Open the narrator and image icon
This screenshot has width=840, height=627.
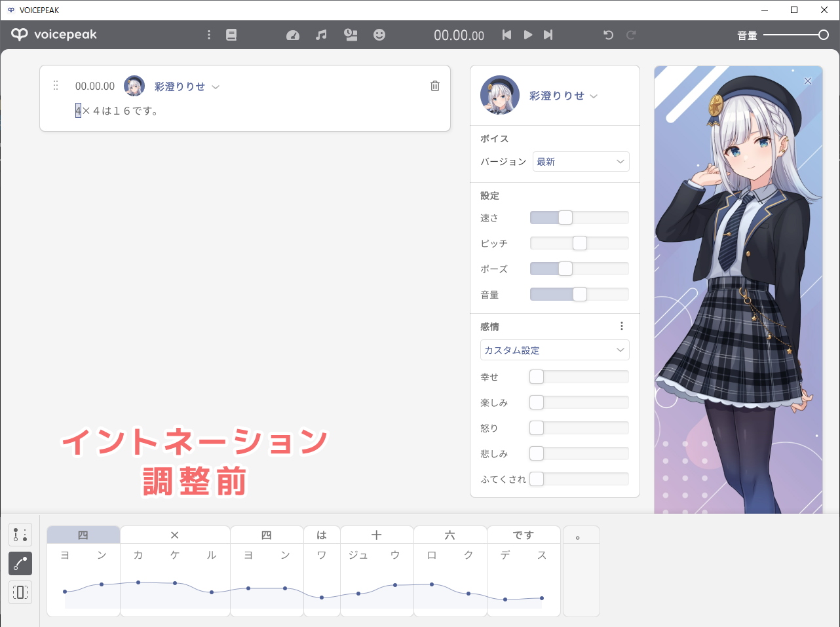point(351,35)
